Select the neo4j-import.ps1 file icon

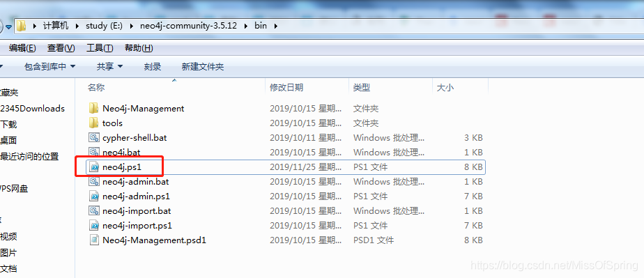95,226
